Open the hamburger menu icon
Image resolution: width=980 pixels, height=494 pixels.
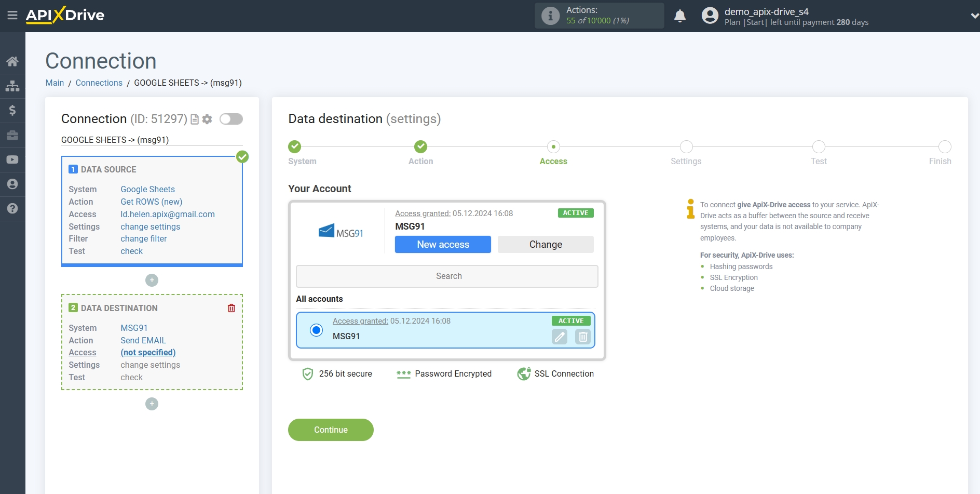[12, 16]
